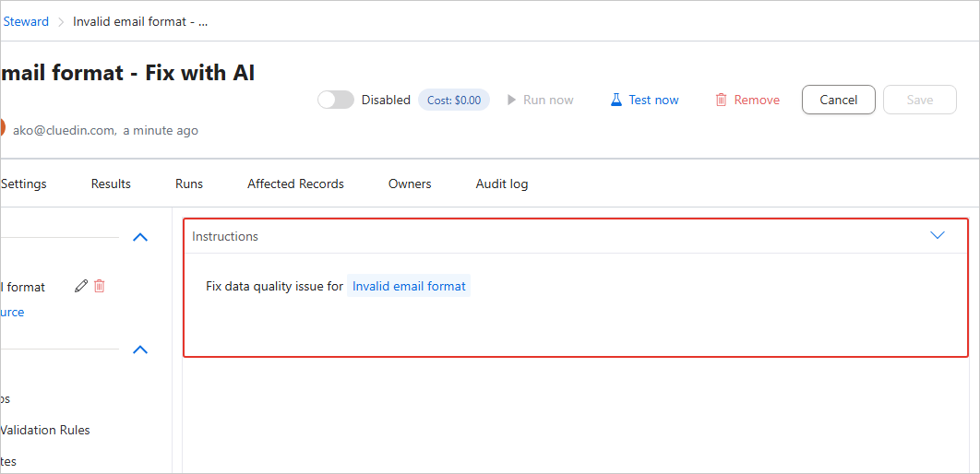Click the Instructions panel header label
Viewport: 980px width, 474px height.
click(225, 236)
